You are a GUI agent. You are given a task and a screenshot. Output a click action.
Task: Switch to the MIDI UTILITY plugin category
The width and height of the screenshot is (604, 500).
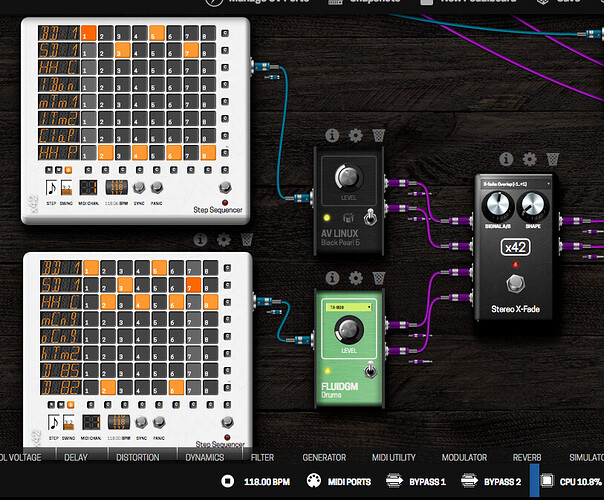pyautogui.click(x=394, y=457)
